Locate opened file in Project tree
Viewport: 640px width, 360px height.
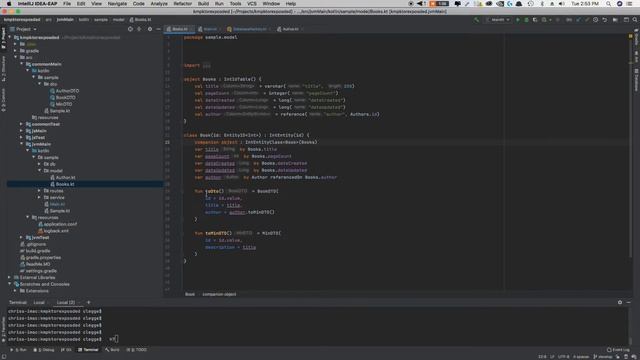[x=130, y=29]
